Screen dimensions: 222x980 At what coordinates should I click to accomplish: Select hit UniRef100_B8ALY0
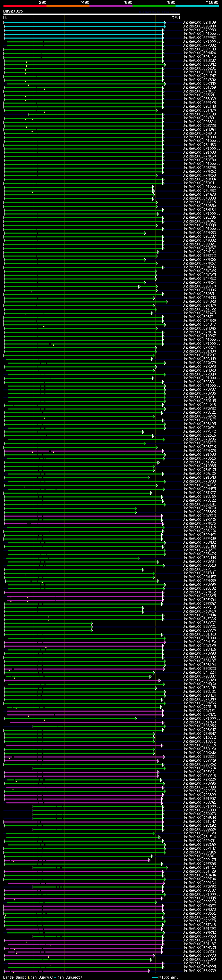pyautogui.click(x=199, y=749)
